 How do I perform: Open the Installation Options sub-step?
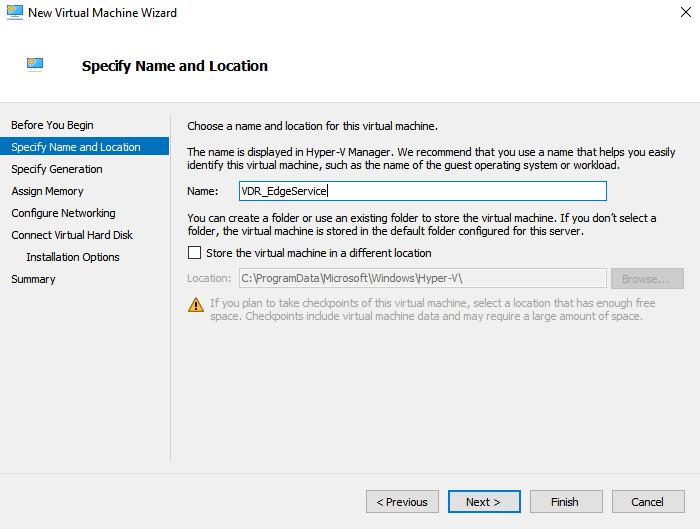pyautogui.click(x=73, y=257)
